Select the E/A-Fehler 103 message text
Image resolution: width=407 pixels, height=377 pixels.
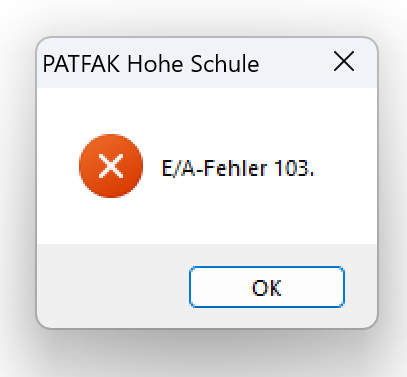click(x=238, y=168)
